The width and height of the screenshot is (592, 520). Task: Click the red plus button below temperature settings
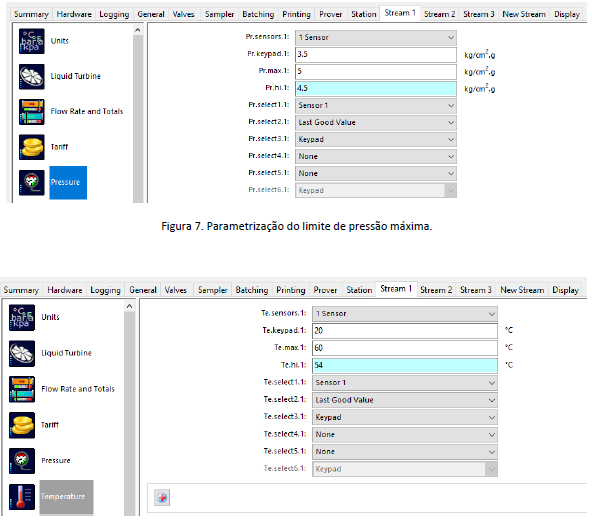(162, 498)
